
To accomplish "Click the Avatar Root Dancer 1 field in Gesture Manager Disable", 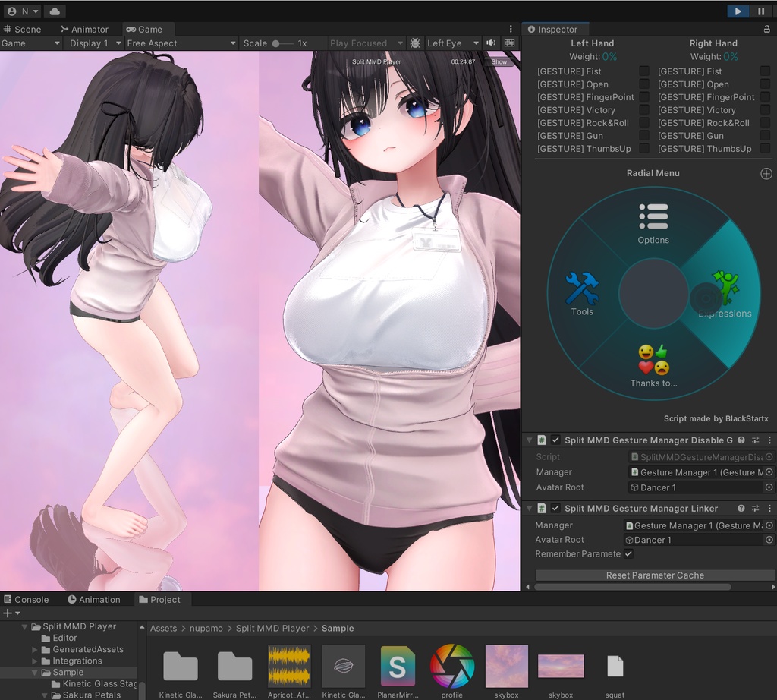I will pos(701,487).
